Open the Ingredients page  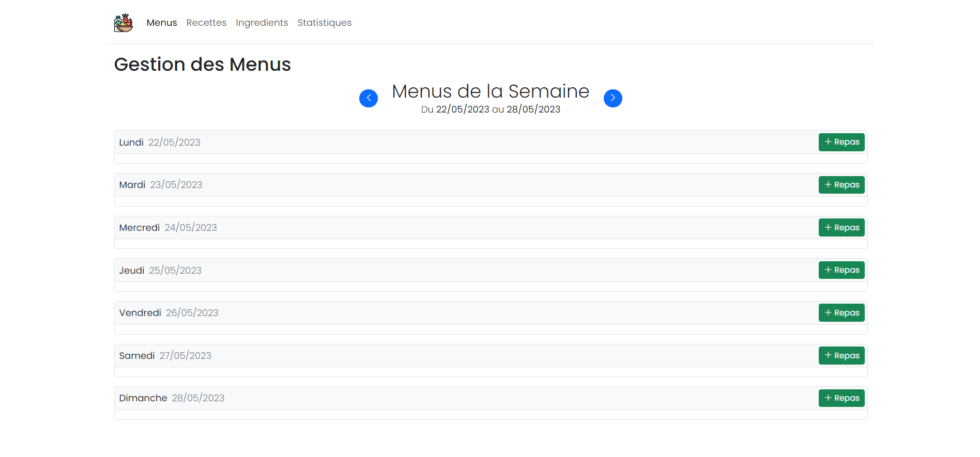coord(262,22)
